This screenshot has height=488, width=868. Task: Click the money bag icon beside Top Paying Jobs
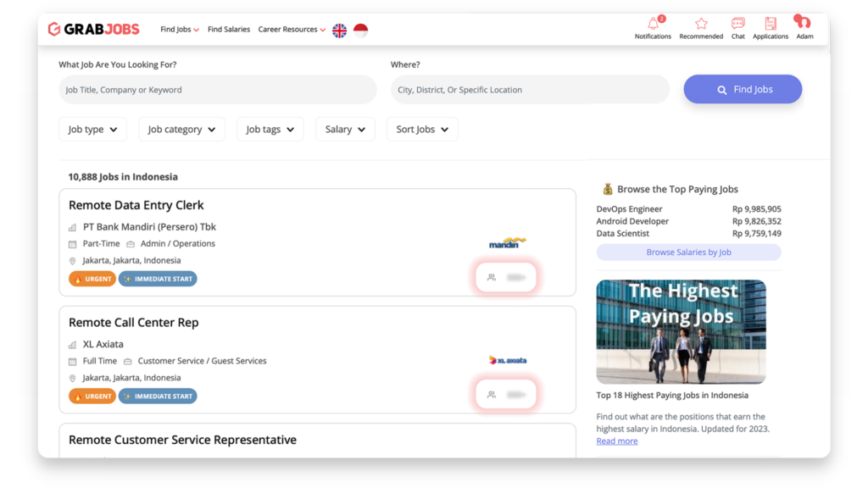[607, 189]
